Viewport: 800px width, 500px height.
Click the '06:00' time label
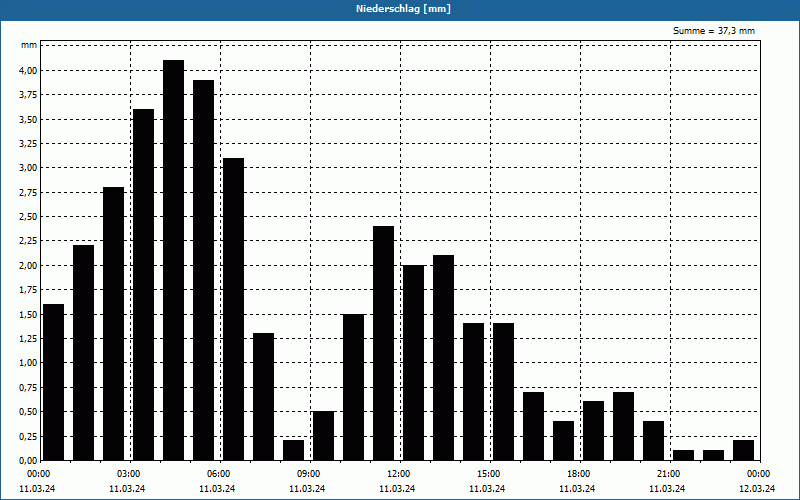point(220,474)
